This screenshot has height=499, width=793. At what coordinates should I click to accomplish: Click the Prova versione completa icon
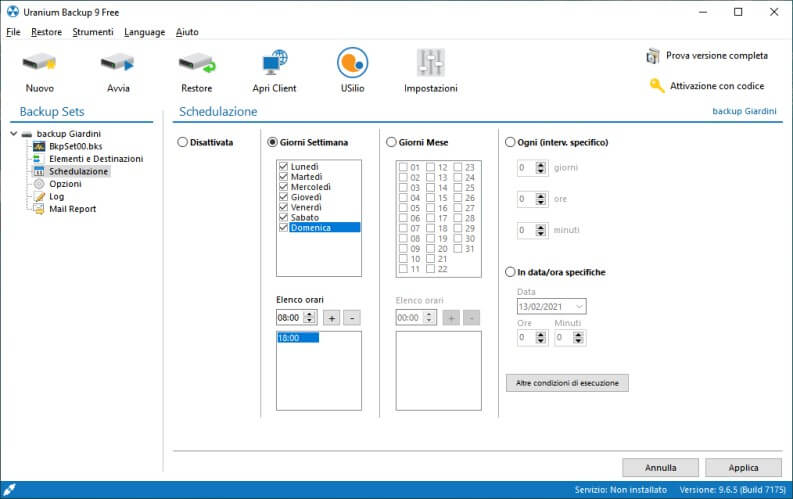point(652,56)
